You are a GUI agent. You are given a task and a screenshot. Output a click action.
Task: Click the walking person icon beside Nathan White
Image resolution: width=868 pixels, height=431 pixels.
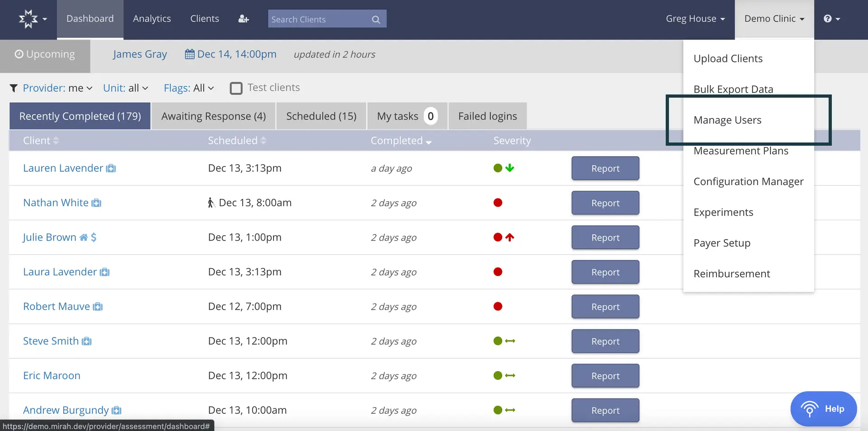[x=210, y=203]
